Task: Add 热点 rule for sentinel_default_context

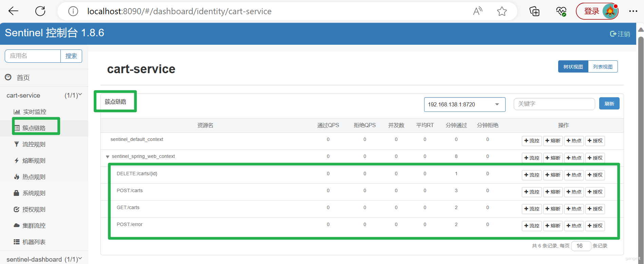Action: (574, 141)
